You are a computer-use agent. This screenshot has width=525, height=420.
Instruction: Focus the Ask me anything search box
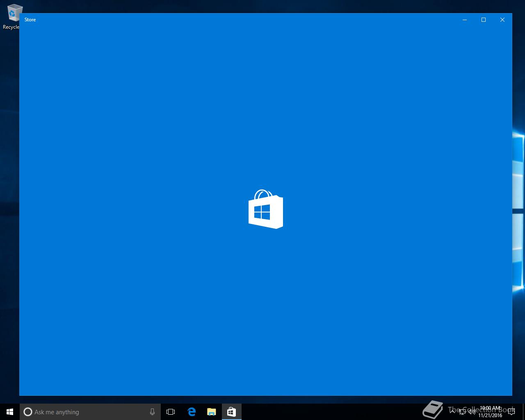point(90,412)
